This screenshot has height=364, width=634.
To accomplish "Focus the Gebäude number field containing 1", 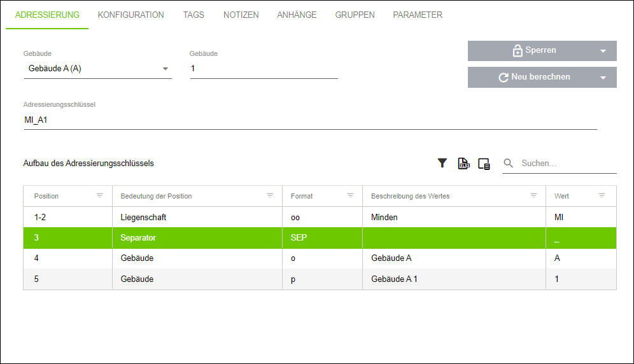I will pos(264,68).
